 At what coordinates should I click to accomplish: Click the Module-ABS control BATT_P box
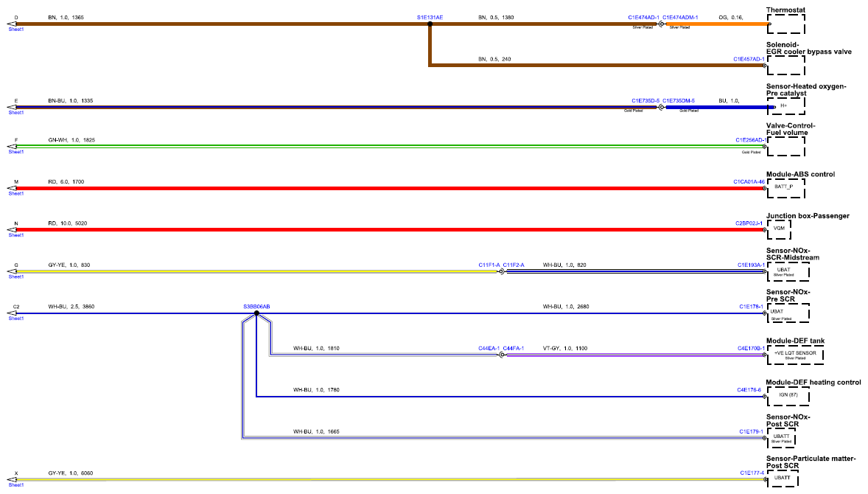click(x=786, y=188)
